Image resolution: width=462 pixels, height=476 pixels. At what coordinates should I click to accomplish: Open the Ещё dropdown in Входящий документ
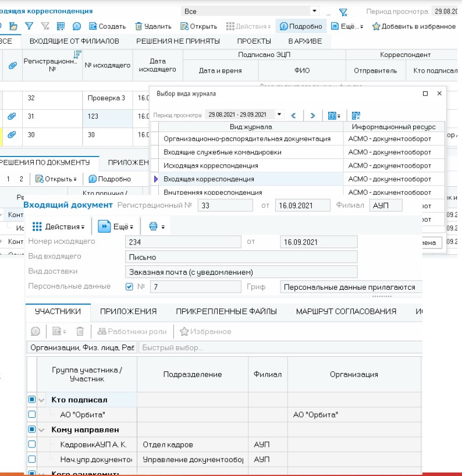[116, 226]
